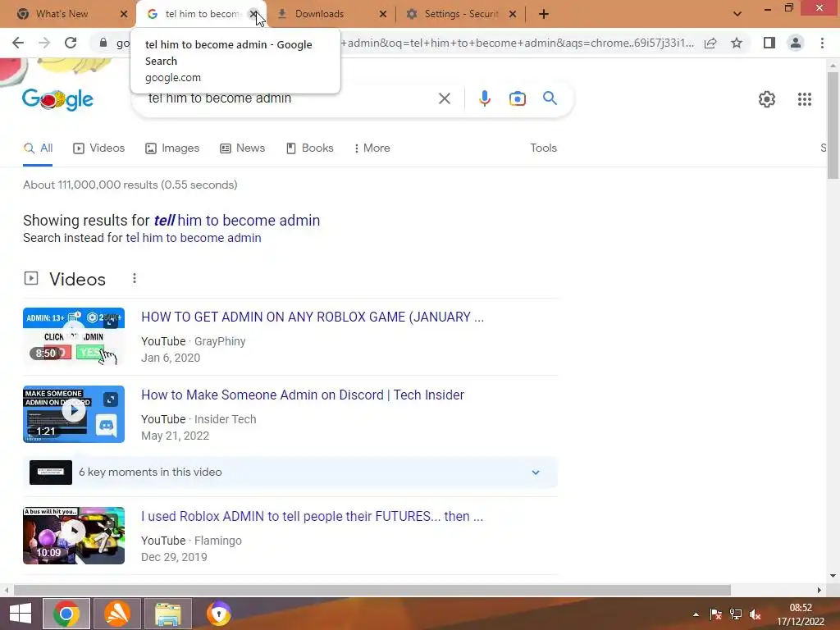The width and height of the screenshot is (840, 630).
Task: Play the Flamingo 10:09 video thumbnail
Action: tap(73, 535)
